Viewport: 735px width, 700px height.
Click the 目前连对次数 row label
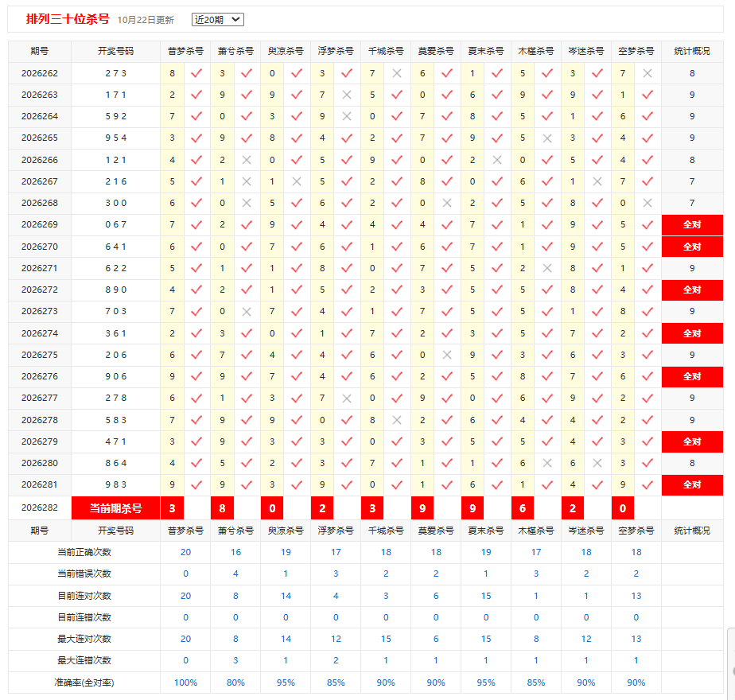(x=84, y=596)
